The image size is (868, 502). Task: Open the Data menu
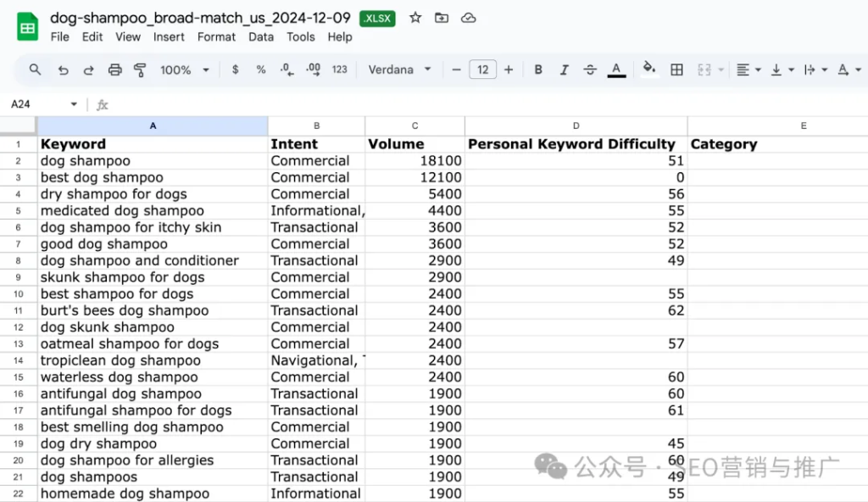point(261,36)
